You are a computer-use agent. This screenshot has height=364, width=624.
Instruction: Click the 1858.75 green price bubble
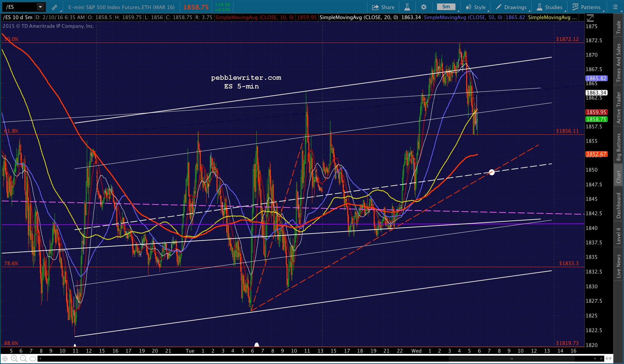click(596, 119)
